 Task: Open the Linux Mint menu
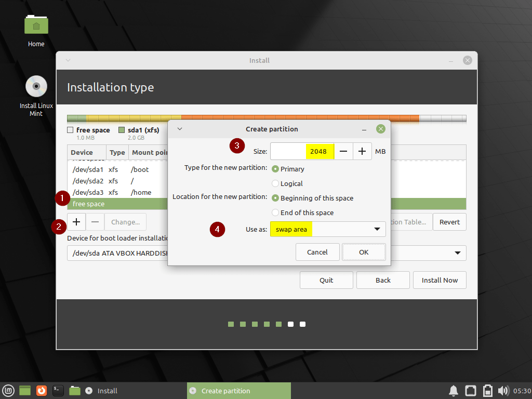8,390
